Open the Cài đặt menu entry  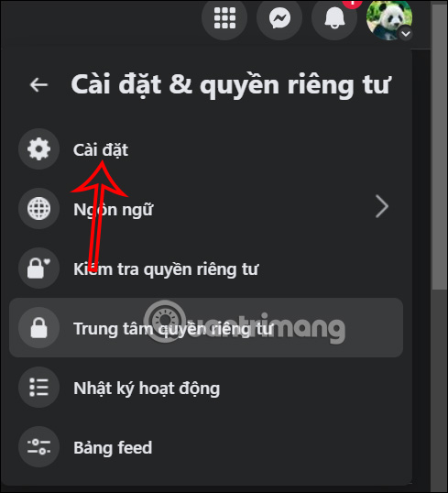[206, 149]
